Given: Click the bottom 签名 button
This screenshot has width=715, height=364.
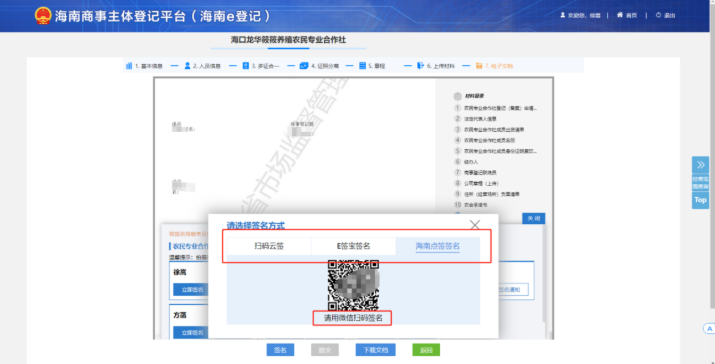Looking at the screenshot, I should pyautogui.click(x=280, y=350).
